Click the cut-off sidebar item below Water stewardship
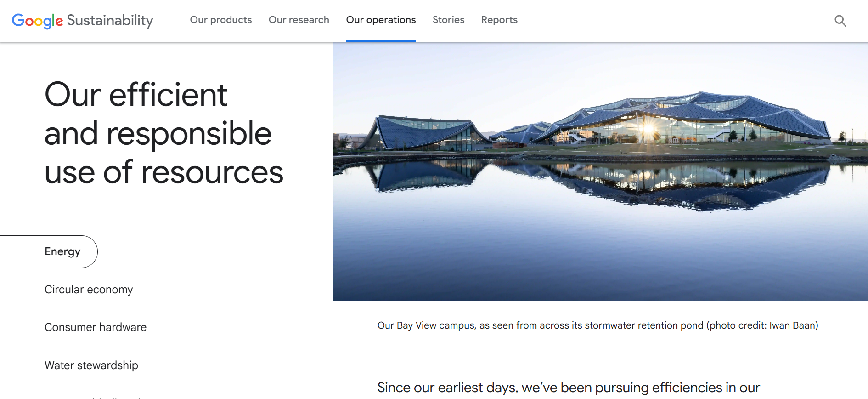Screen dimensions: 868x399 [92, 396]
